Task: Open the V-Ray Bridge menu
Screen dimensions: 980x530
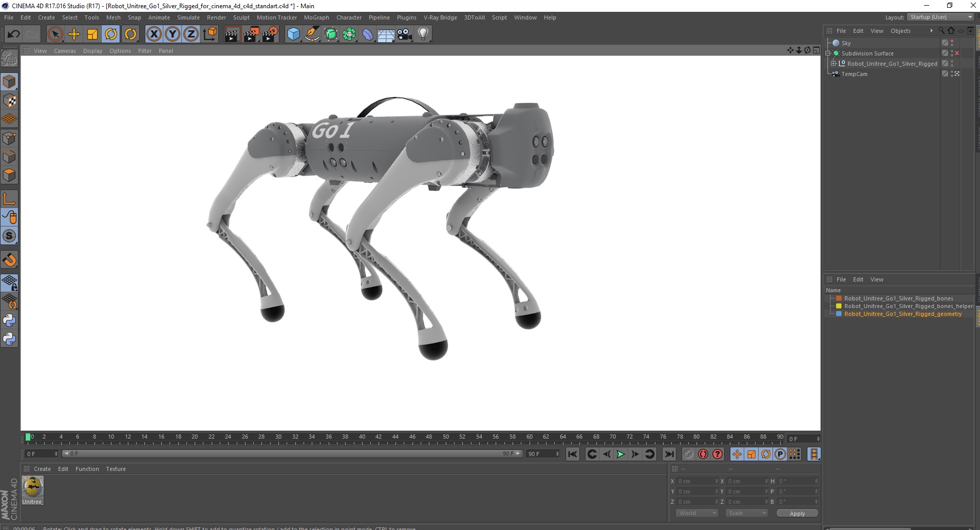Action: point(440,17)
